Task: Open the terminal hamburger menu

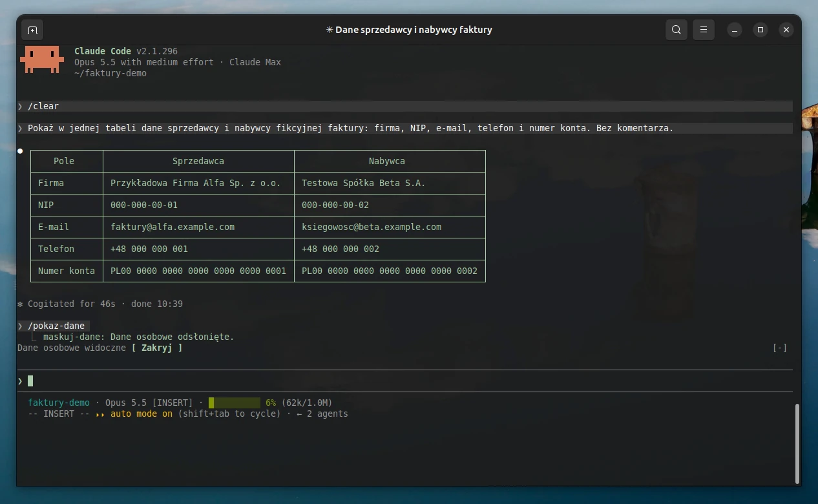Action: coord(704,30)
